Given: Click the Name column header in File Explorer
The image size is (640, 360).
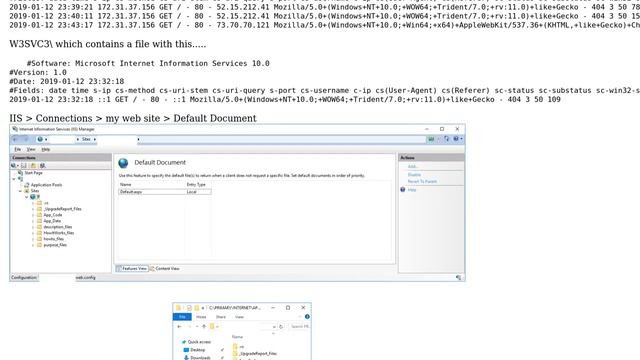Looking at the screenshot, I should tap(237, 337).
